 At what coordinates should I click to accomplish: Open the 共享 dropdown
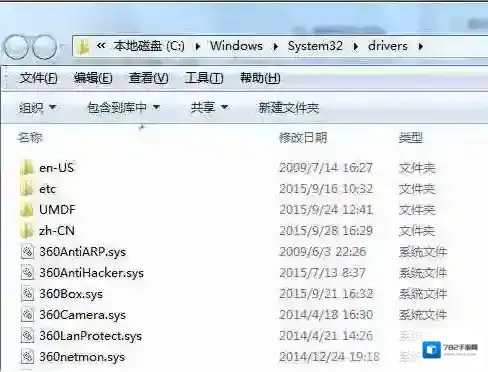point(209,107)
